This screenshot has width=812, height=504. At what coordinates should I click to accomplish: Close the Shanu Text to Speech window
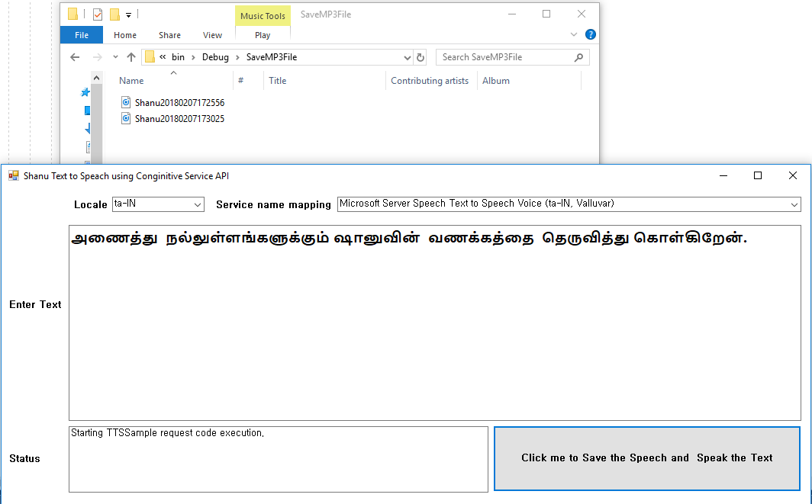[792, 176]
